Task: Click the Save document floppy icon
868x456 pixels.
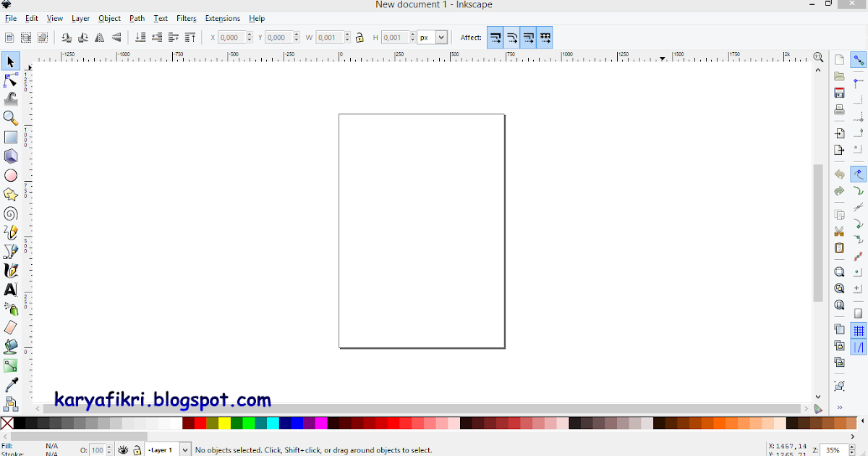Action: click(839, 93)
